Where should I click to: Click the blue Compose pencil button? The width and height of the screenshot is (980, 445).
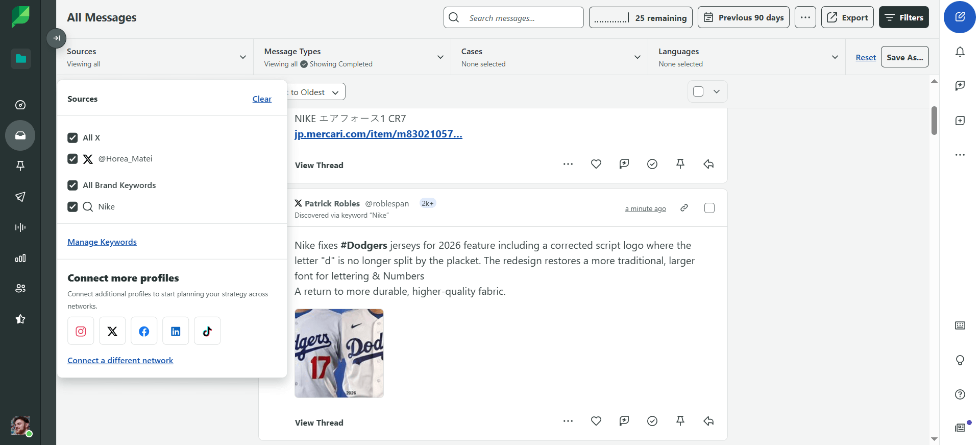(x=960, y=17)
